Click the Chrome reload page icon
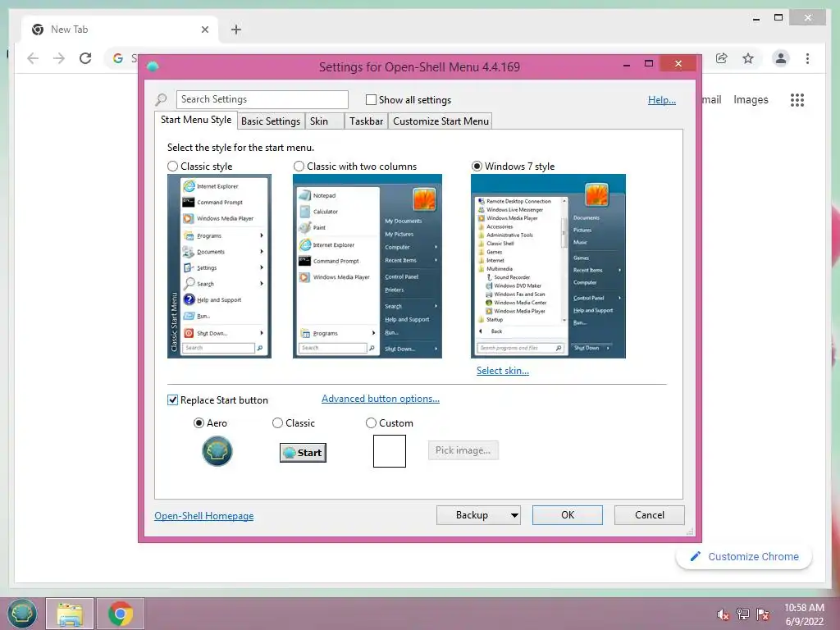The height and width of the screenshot is (630, 840). (85, 58)
